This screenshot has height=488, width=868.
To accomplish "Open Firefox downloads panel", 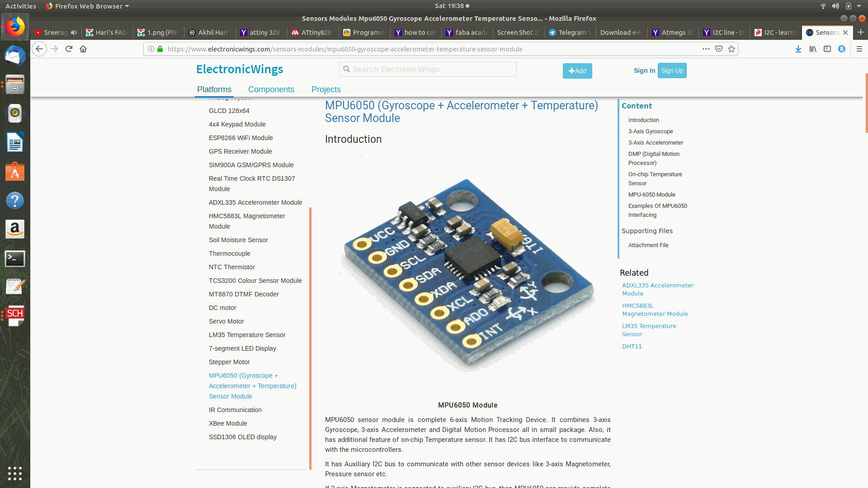I will [x=798, y=49].
